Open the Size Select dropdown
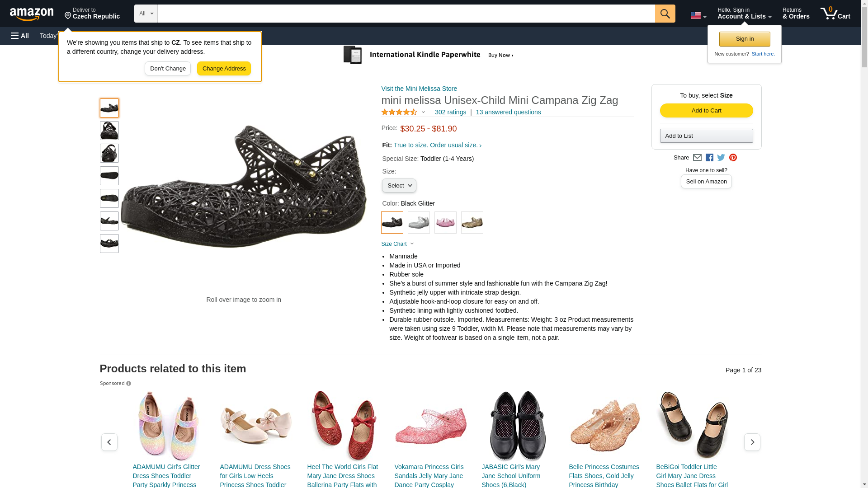 pos(399,186)
